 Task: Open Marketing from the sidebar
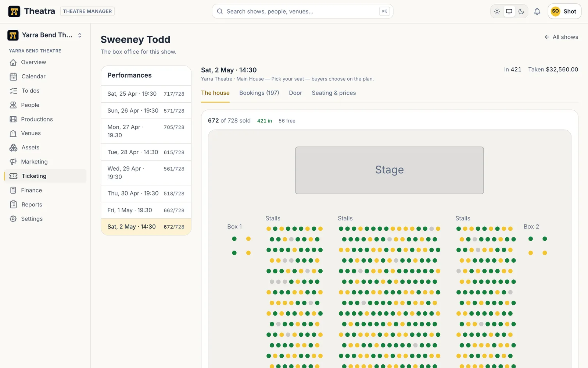[x=45, y=162]
